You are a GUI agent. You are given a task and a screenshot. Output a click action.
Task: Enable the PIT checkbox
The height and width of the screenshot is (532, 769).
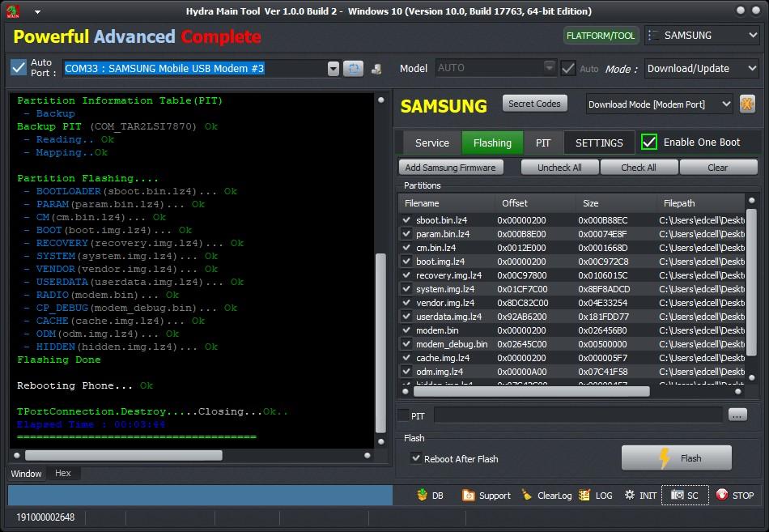[404, 415]
